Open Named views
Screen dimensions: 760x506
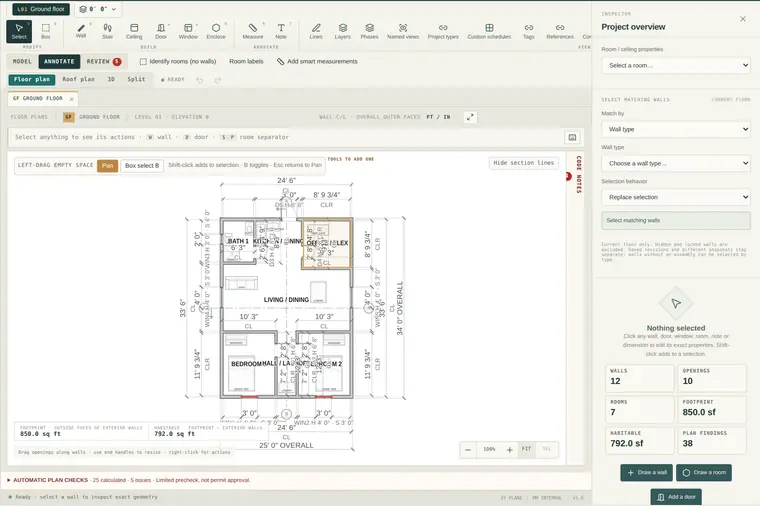pos(403,31)
